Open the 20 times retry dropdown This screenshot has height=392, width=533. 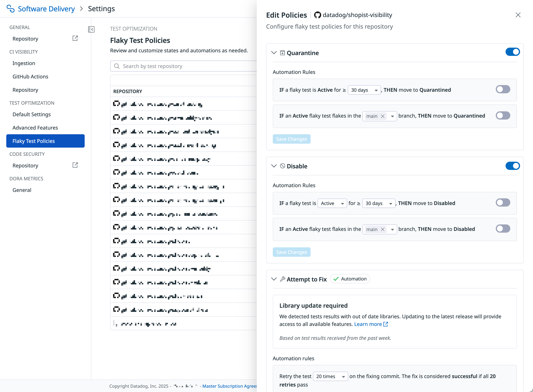tap(330, 376)
